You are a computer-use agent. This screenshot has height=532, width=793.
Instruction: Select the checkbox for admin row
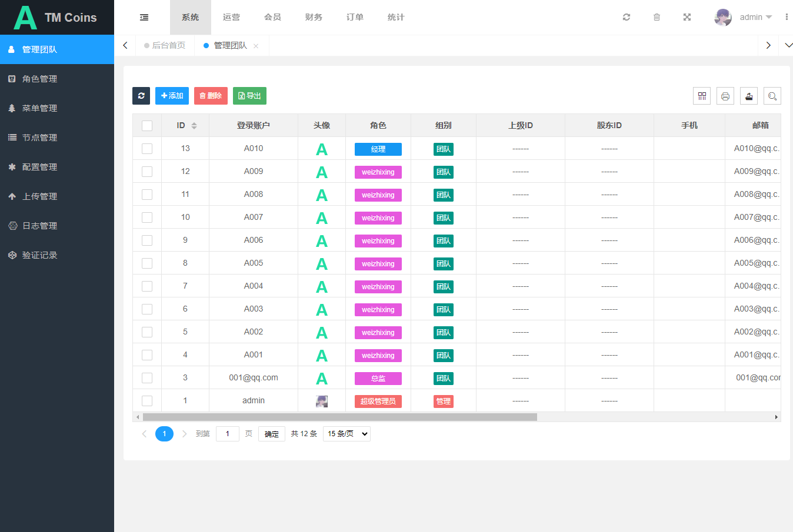[147, 401]
